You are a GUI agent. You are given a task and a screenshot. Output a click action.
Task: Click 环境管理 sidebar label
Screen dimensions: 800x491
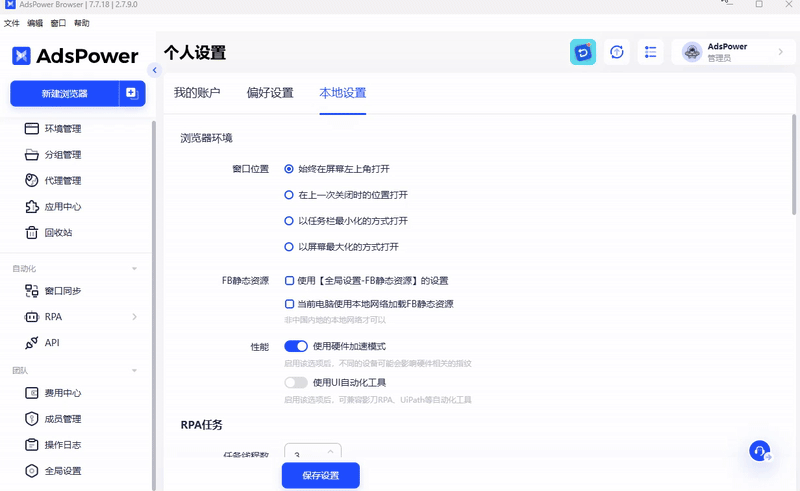pos(63,129)
